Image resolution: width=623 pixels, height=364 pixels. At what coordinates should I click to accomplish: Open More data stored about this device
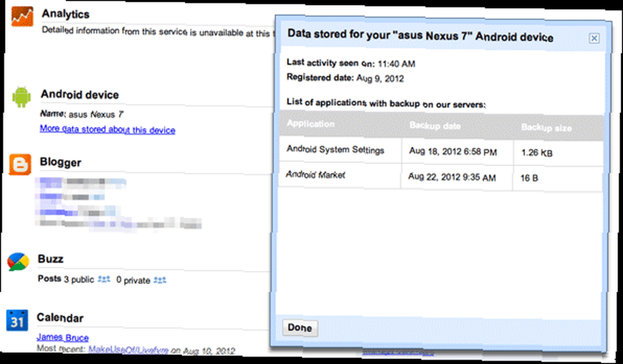(x=107, y=129)
